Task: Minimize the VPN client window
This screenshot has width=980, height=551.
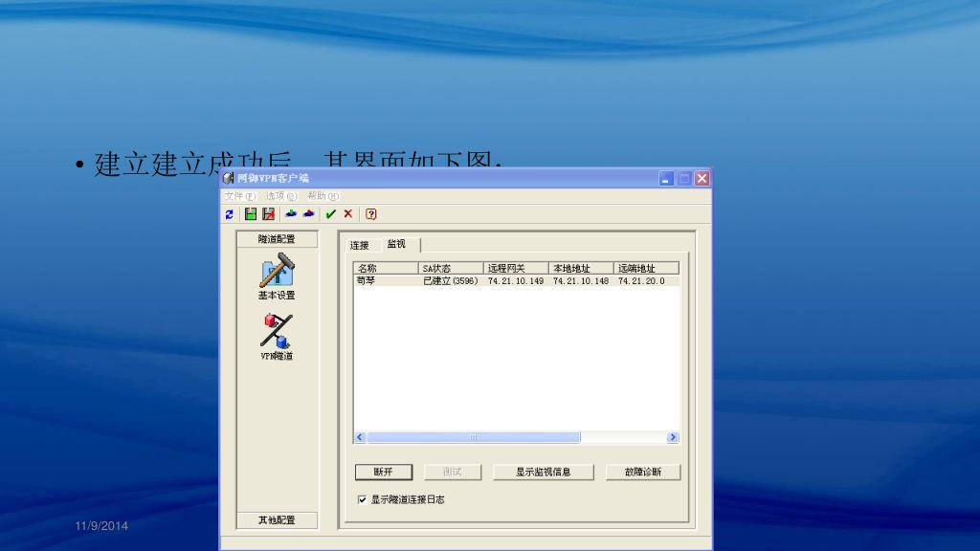Action: [x=666, y=179]
